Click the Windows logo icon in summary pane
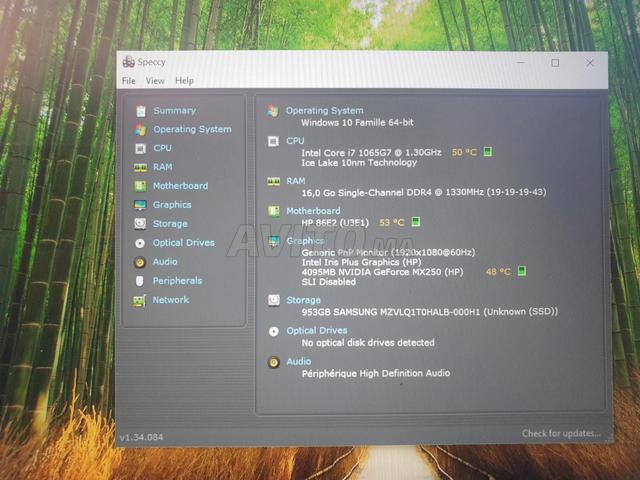The width and height of the screenshot is (640, 480). click(x=273, y=111)
